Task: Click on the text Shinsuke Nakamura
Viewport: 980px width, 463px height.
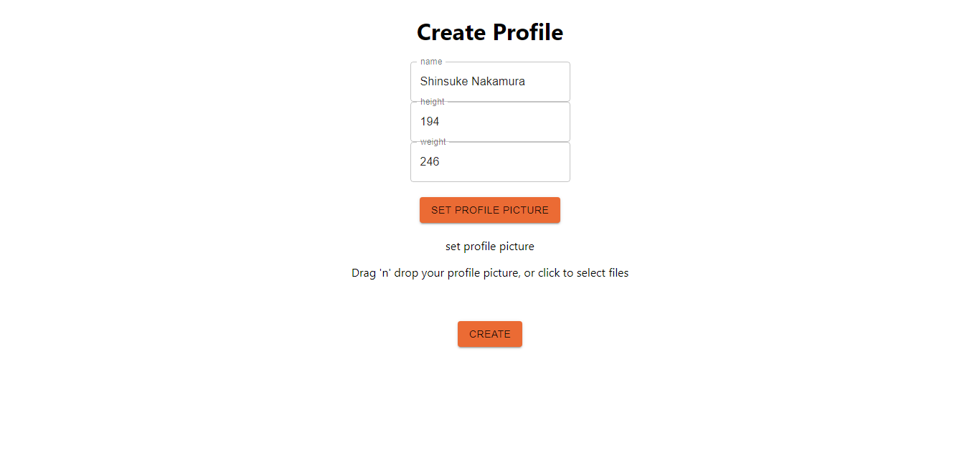Action: [x=473, y=82]
